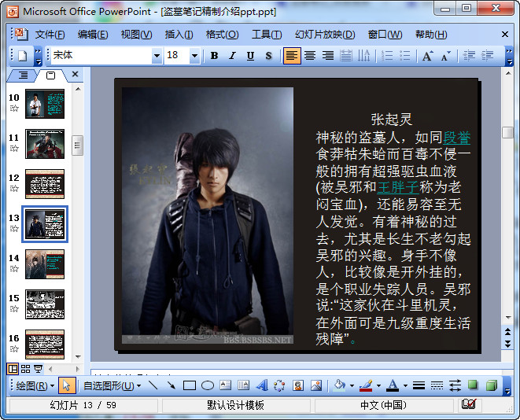Viewport: 520px width, 420px height.
Task: Open 工具(T) menu
Action: click(267, 34)
